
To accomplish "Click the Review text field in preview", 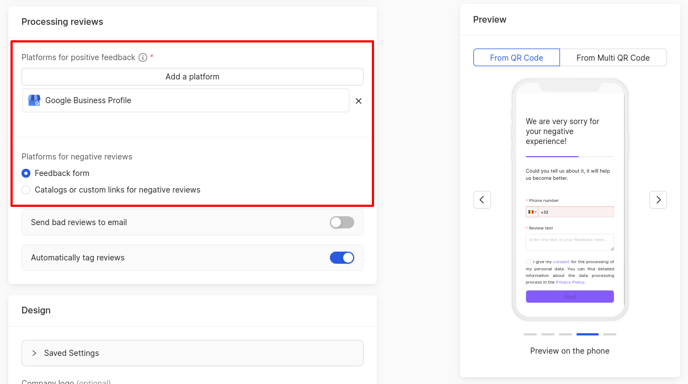I will click(570, 242).
